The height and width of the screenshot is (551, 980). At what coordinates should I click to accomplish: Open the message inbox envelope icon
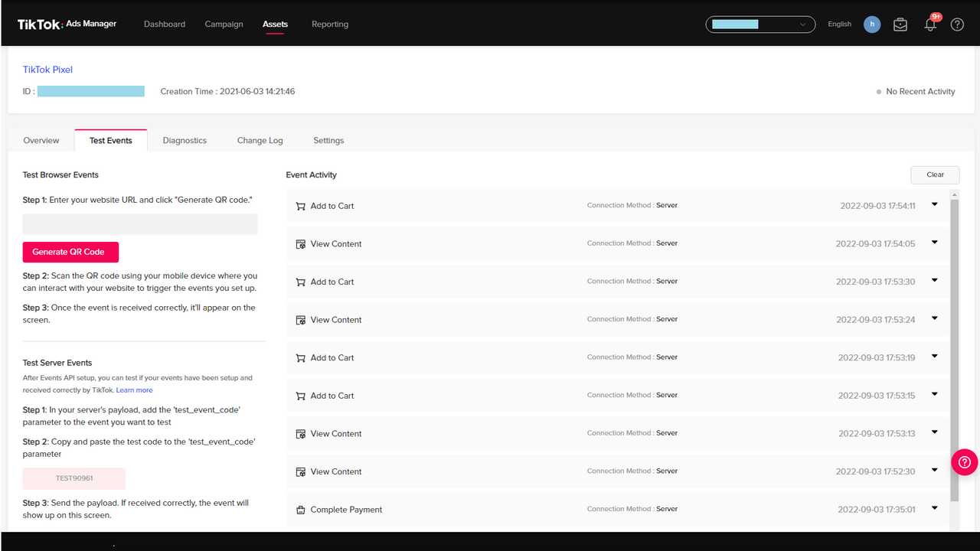tap(900, 24)
